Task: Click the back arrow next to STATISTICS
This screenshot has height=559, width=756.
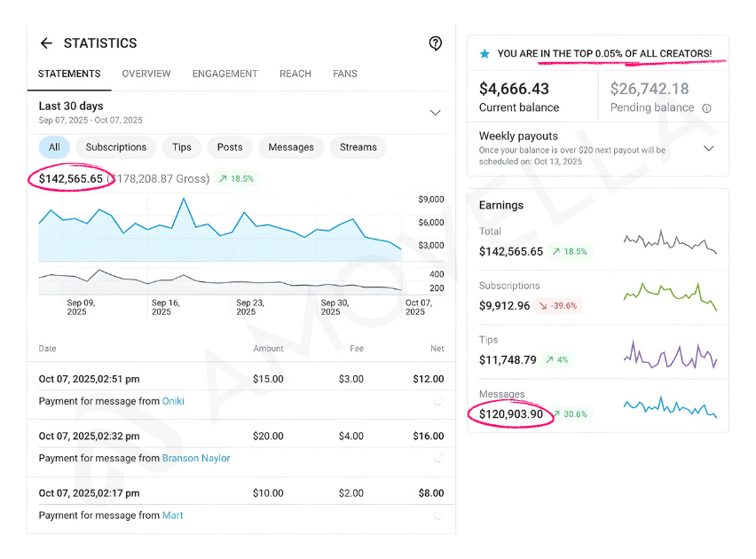Action: tap(45, 43)
